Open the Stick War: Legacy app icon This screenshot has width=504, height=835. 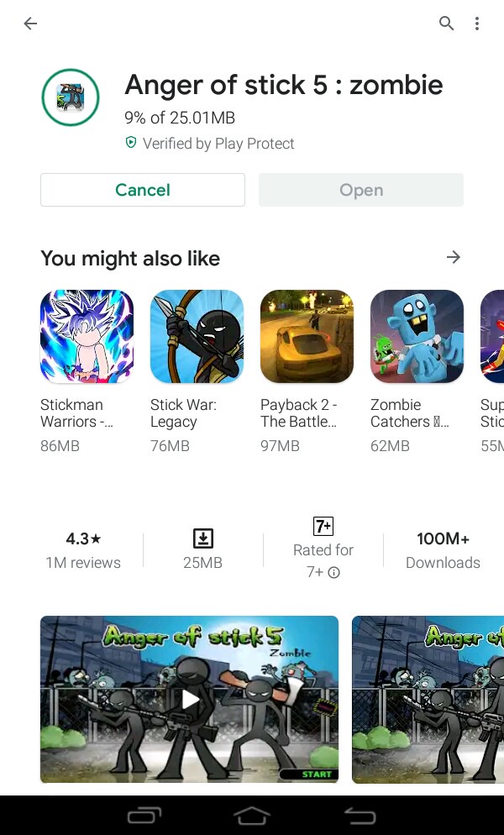pos(197,336)
